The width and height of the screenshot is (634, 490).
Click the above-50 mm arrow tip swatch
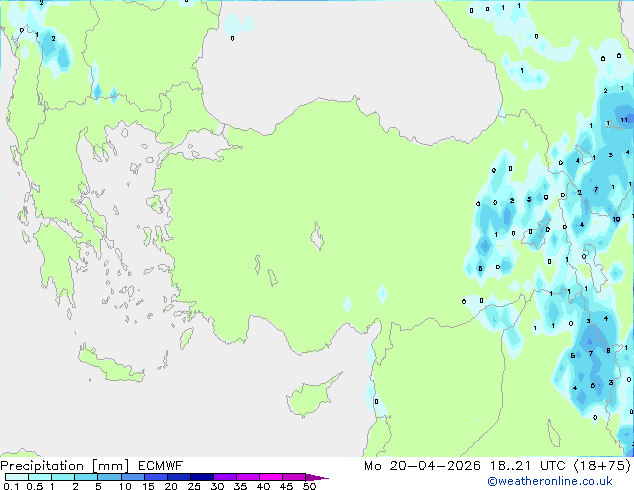coord(316,477)
